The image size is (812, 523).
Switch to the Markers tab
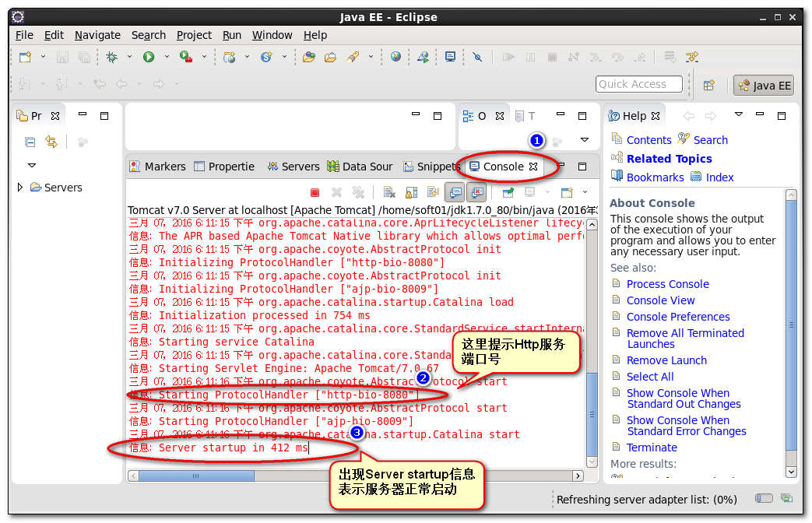(157, 167)
